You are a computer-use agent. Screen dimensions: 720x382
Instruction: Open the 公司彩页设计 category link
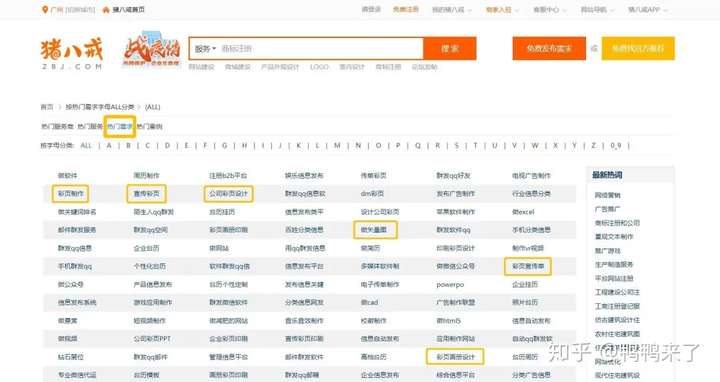point(228,194)
